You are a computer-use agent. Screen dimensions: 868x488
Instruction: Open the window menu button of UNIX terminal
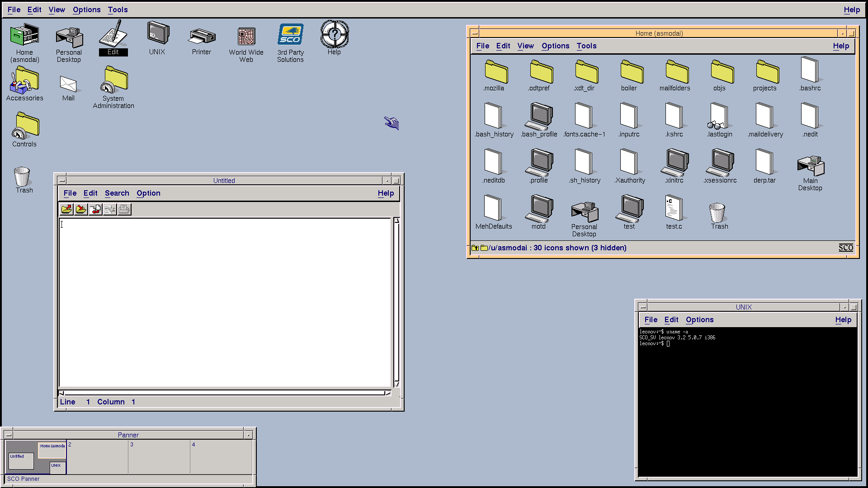643,307
